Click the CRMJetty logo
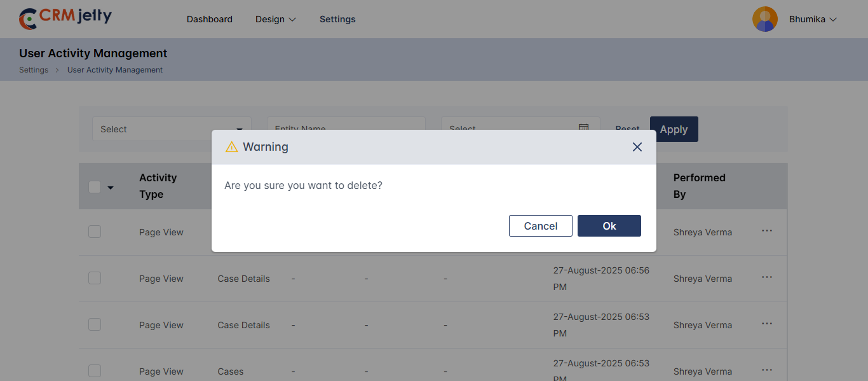868x381 pixels. pos(65,18)
